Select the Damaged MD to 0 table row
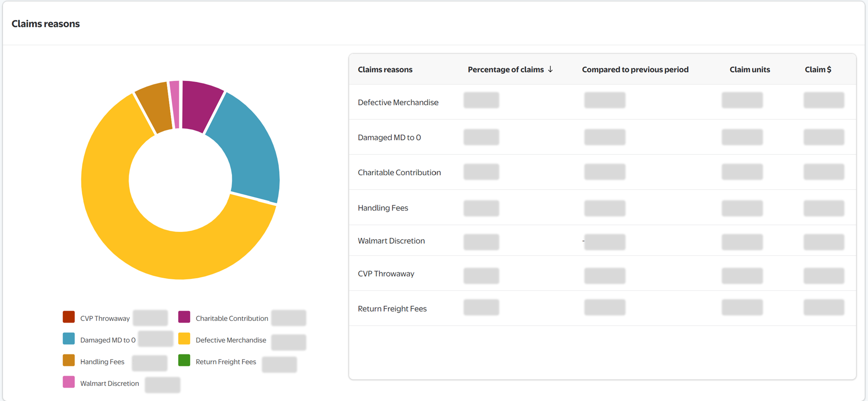The image size is (868, 401). tap(389, 137)
